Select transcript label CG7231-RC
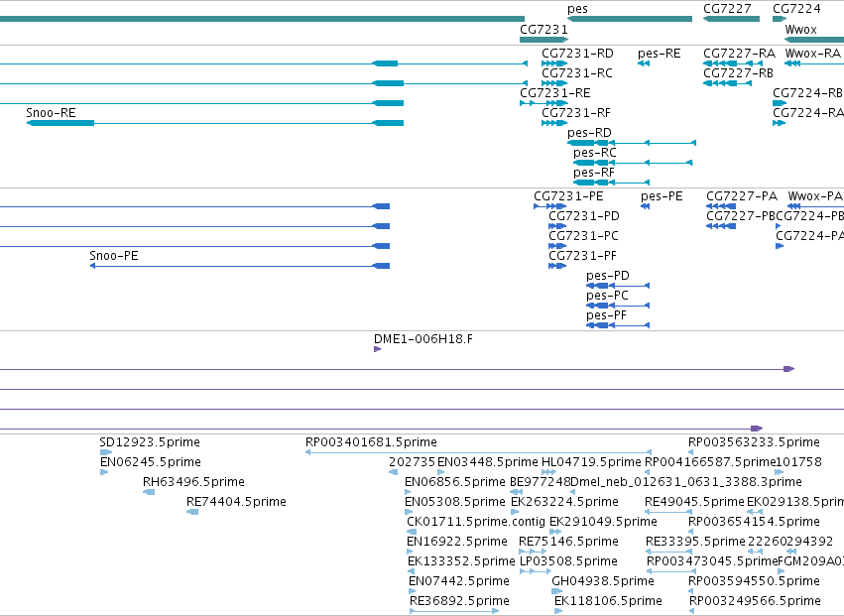Image resolution: width=844 pixels, height=616 pixels. pos(577,73)
